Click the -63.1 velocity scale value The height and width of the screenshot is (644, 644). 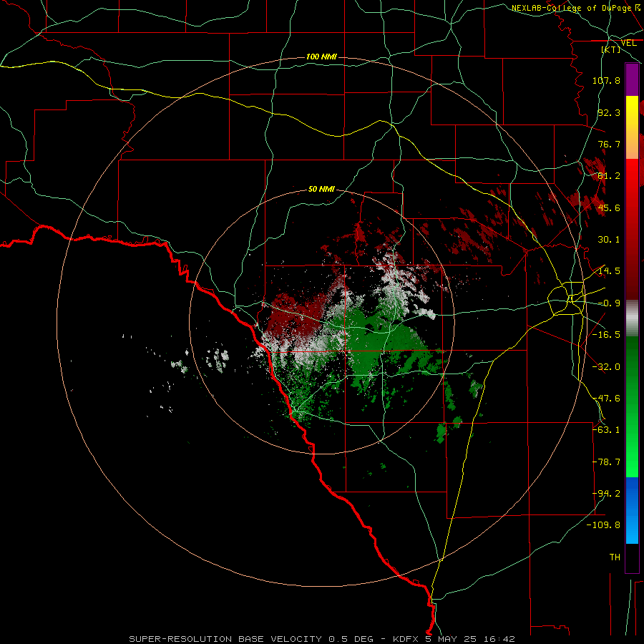(x=606, y=430)
